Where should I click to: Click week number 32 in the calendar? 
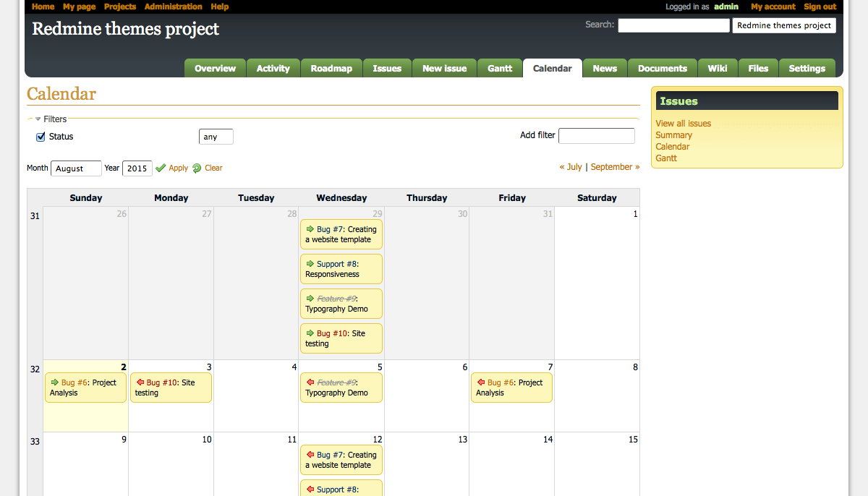(x=35, y=369)
